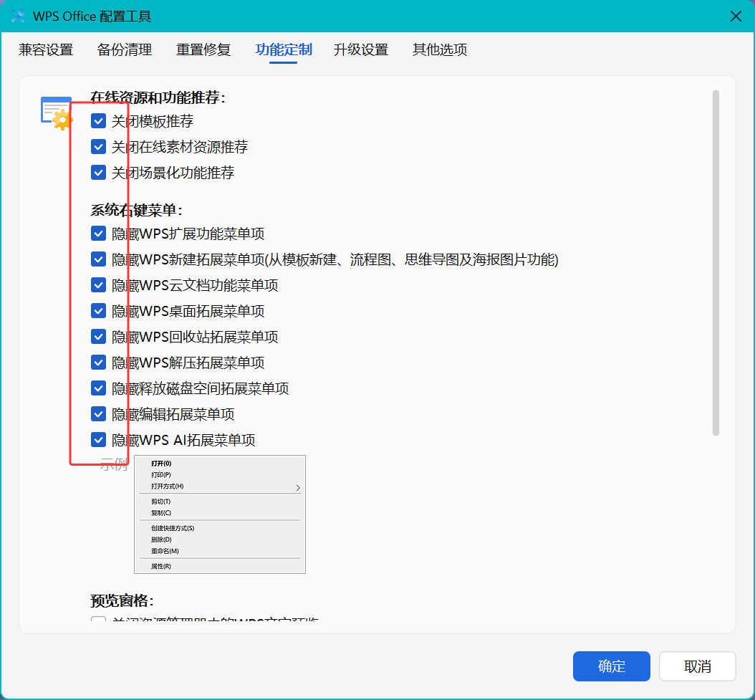Toggle 隐藏WPS回收站拓展菜单项 checkbox
This screenshot has width=755, height=700.
(98, 337)
